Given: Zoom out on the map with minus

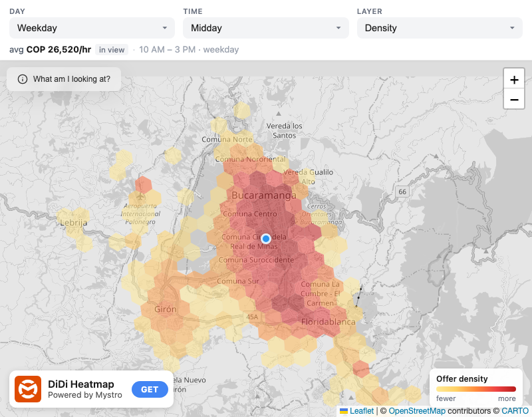Looking at the screenshot, I should pos(514,99).
